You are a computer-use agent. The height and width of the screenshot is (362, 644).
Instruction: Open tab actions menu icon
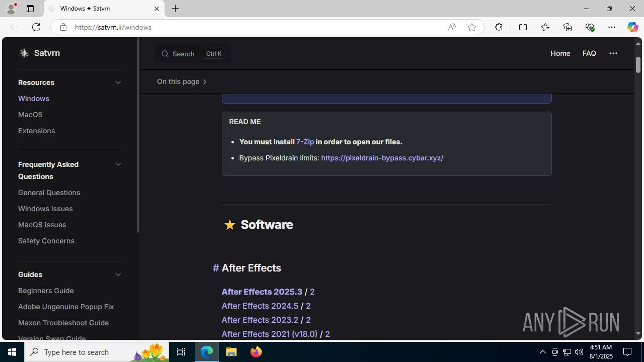[30, 9]
